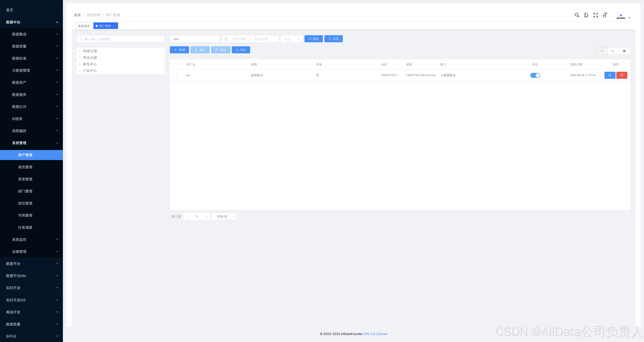
Task: Refresh table using circular arrows icon
Action: point(613,51)
